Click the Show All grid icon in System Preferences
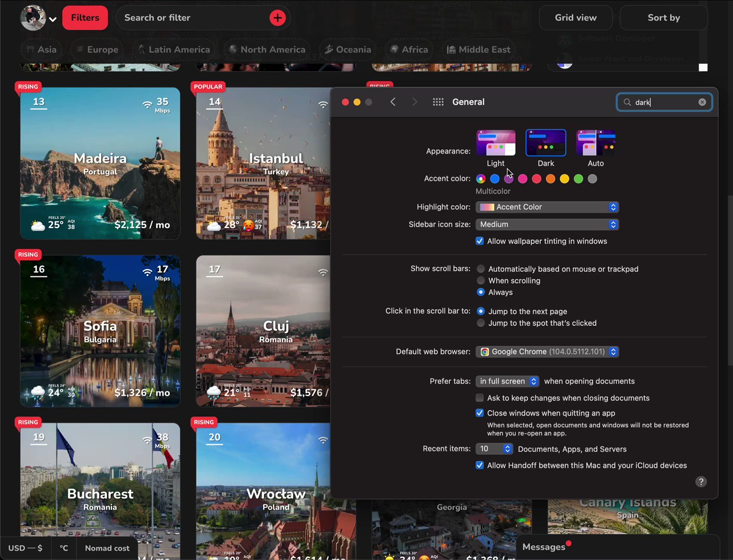 pos(438,102)
